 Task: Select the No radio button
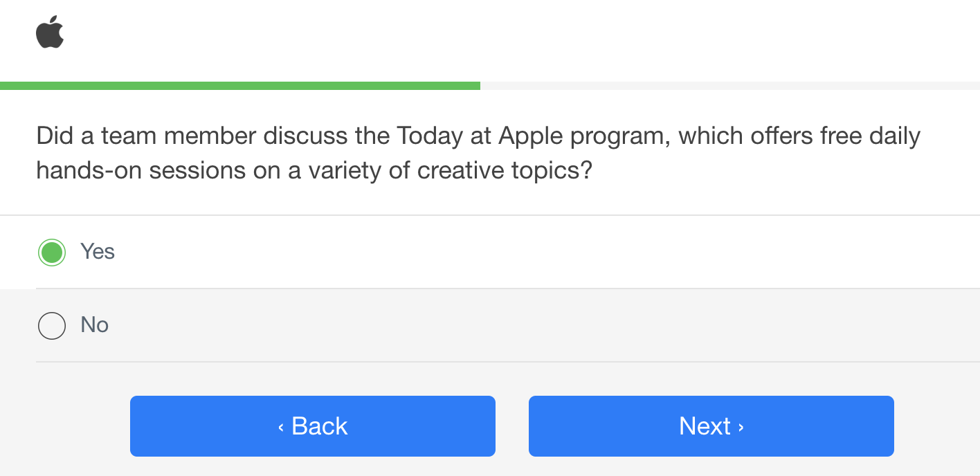click(51, 325)
